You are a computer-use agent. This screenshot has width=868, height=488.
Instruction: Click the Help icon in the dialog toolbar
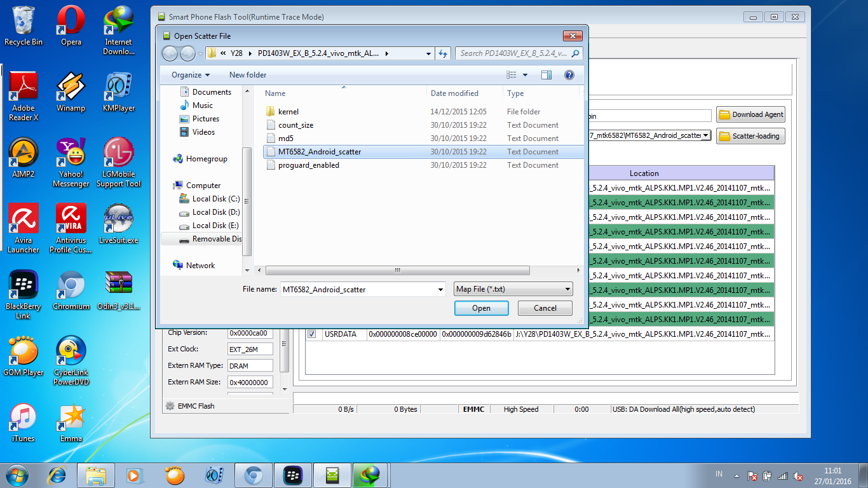point(569,74)
